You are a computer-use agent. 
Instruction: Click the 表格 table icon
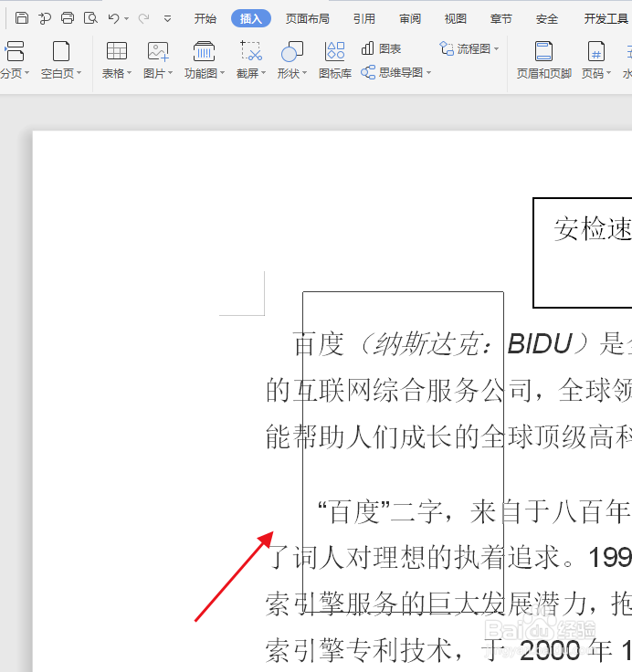click(117, 51)
